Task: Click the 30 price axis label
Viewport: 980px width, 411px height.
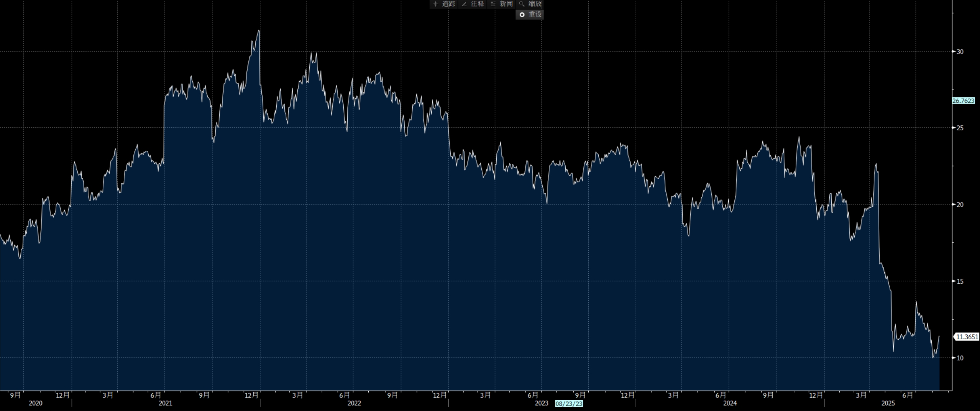Action: 960,51
